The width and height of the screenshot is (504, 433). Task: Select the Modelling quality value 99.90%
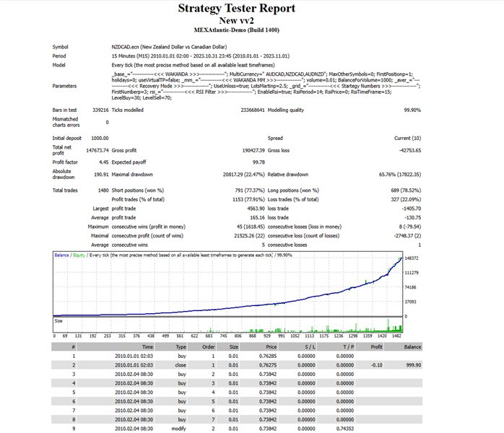coord(412,110)
